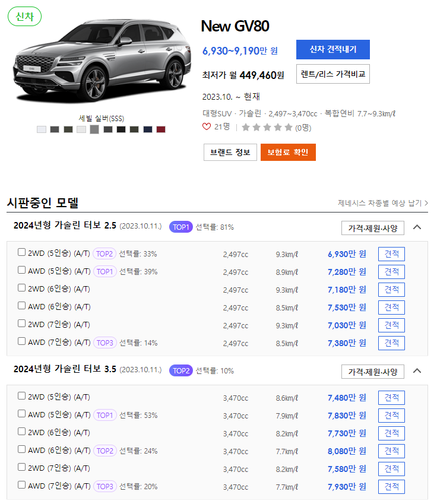Image resolution: width=437 pixels, height=504 pixels.
Task: Click the 2024년형 가솔린 터보 2.5 heading
Action: [65, 226]
